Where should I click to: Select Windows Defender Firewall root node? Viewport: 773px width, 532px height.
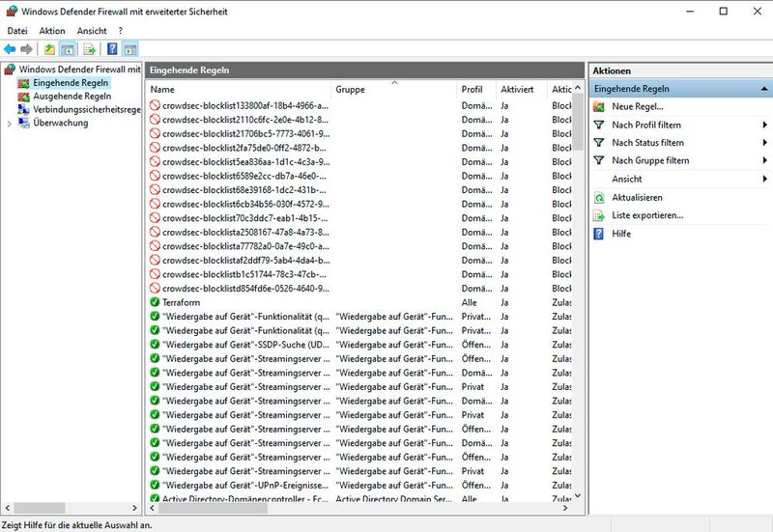(x=80, y=70)
